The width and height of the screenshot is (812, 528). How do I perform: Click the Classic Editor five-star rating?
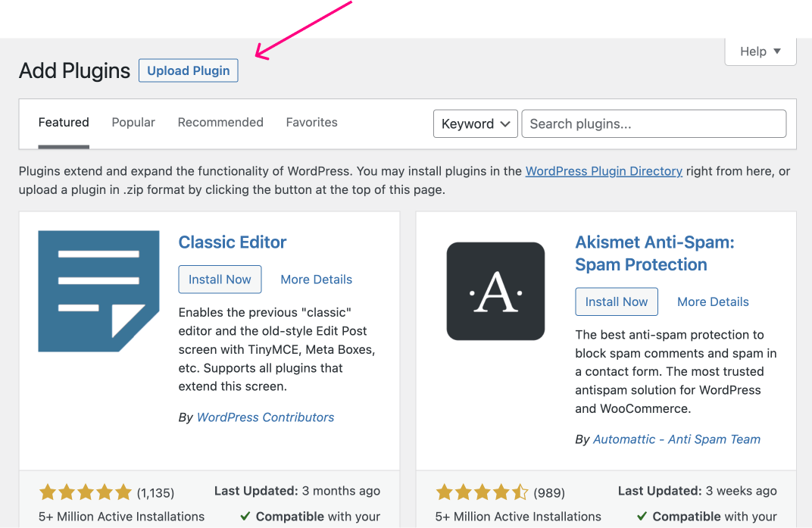click(86, 492)
